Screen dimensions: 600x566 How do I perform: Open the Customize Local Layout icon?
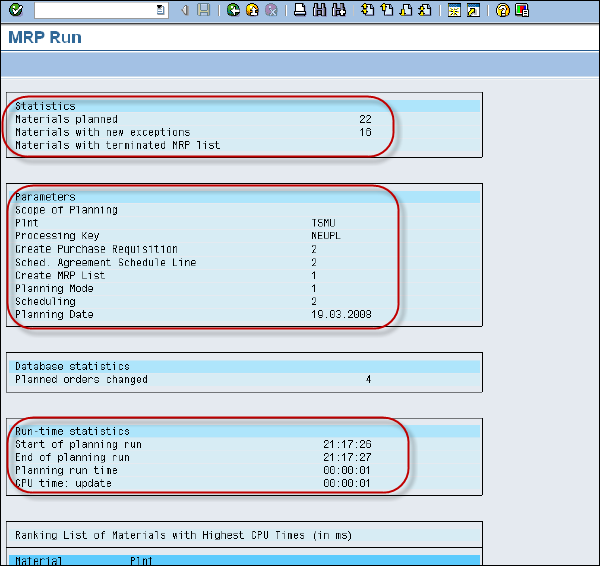click(x=522, y=10)
